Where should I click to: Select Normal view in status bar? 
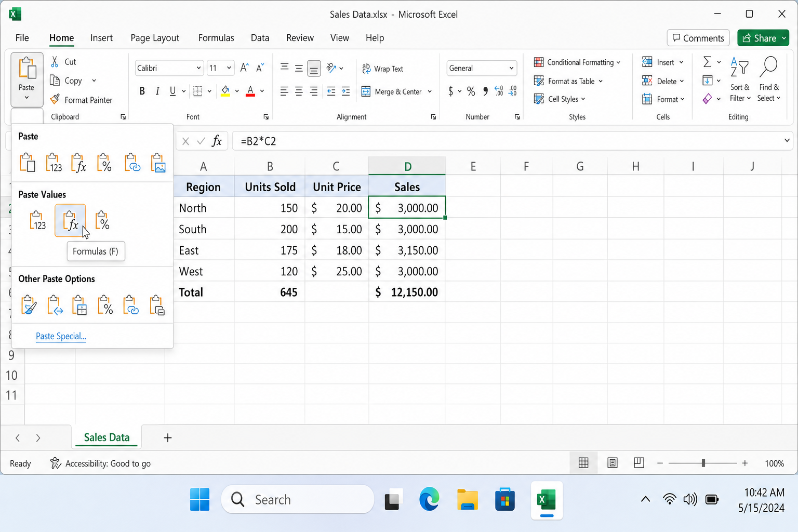tap(583, 463)
